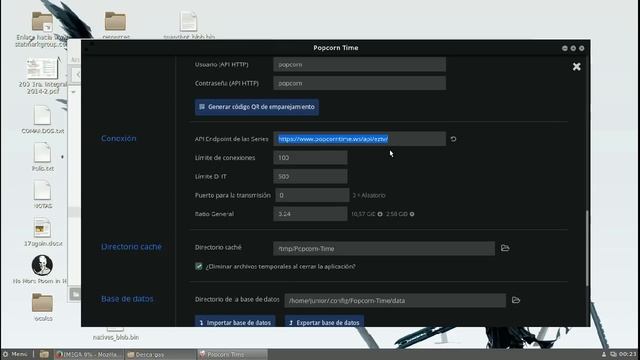Click the API Endpoint de las Series field

tap(360, 139)
